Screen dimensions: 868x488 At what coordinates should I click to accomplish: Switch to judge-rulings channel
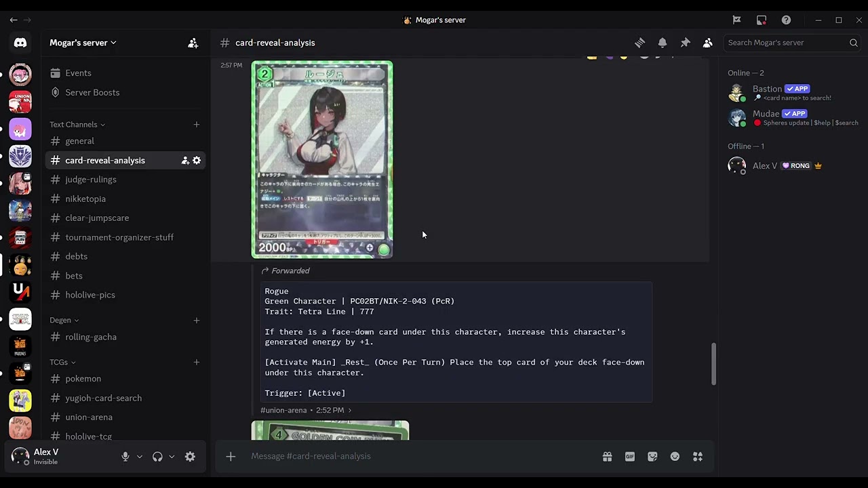(125, 180)
